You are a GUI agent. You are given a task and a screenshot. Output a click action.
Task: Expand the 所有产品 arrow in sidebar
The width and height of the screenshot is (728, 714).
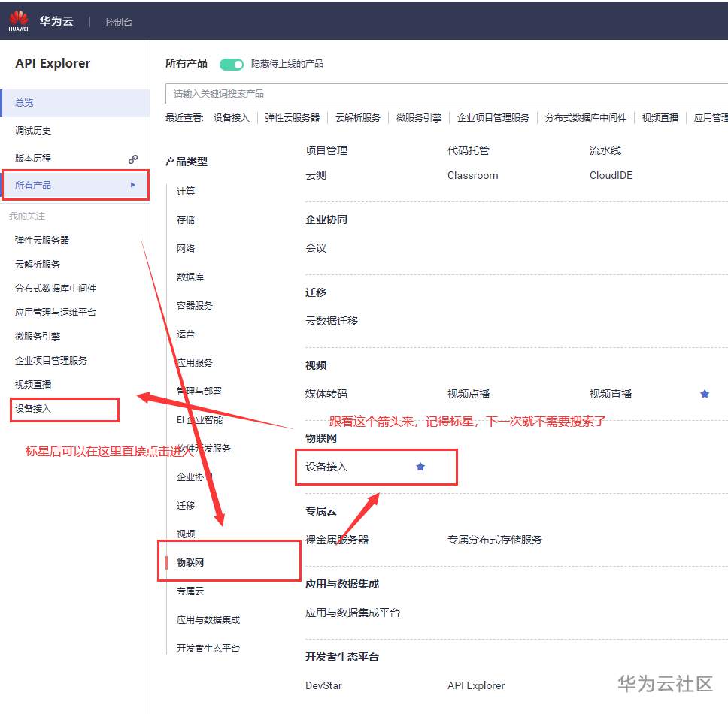coord(133,185)
